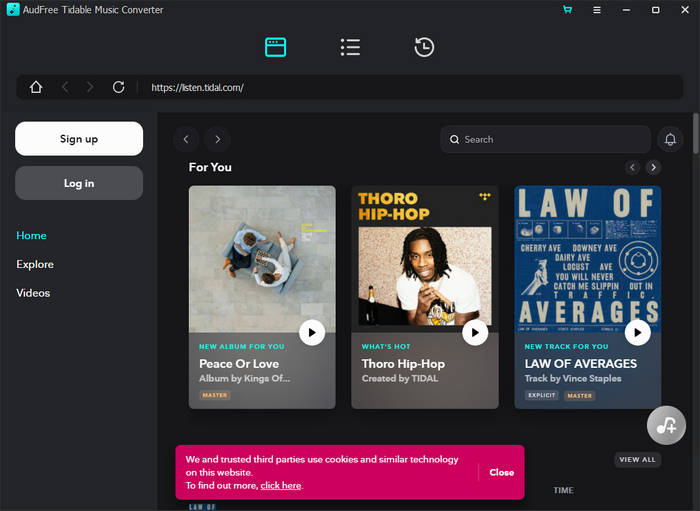Open notifications bell icon
700x511 pixels.
pos(670,139)
